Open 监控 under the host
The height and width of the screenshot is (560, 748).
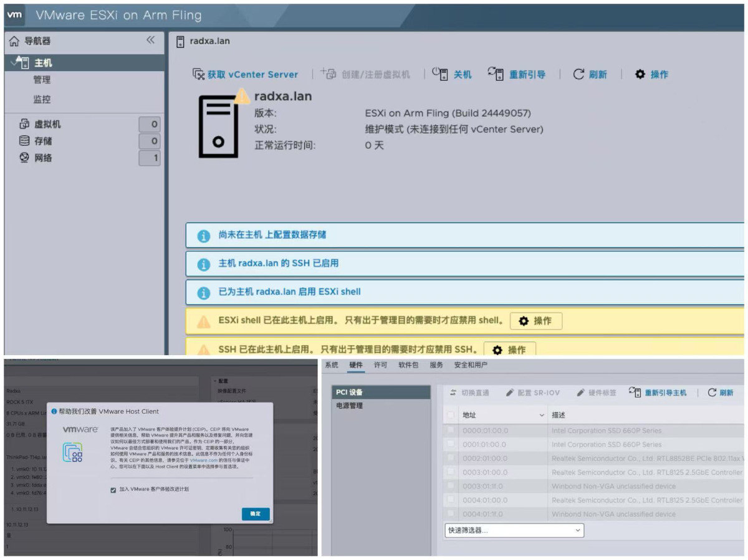click(42, 99)
